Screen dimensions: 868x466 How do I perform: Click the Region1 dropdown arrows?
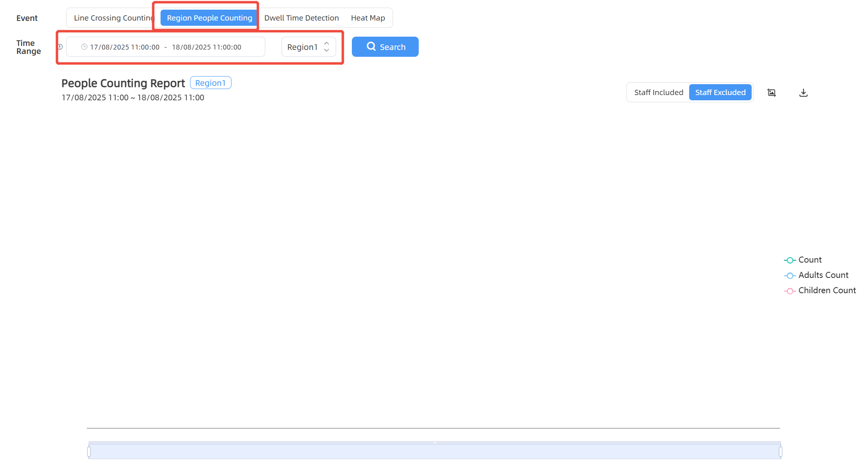click(x=327, y=47)
